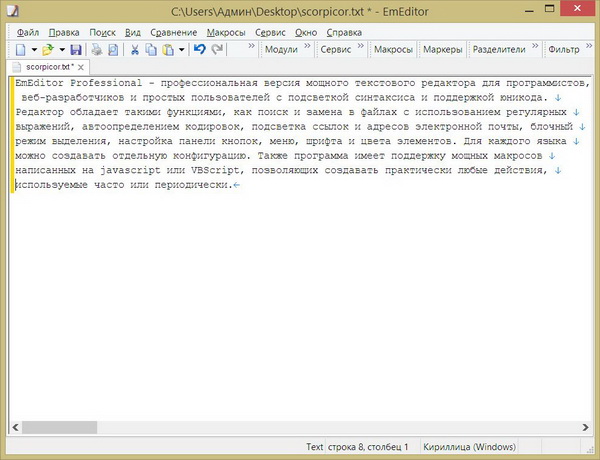The image size is (600, 460).
Task: Undo the last action with the Undo arrow
Action: (199, 49)
